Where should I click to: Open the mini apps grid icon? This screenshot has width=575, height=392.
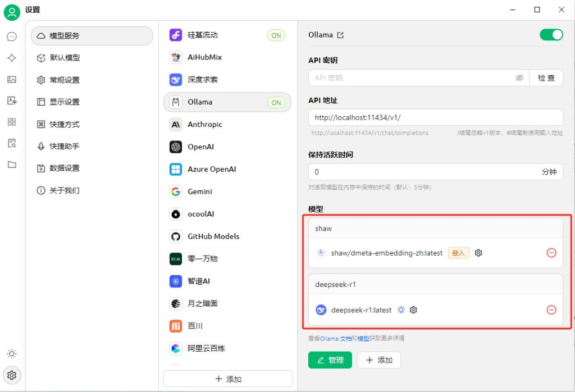click(x=12, y=122)
